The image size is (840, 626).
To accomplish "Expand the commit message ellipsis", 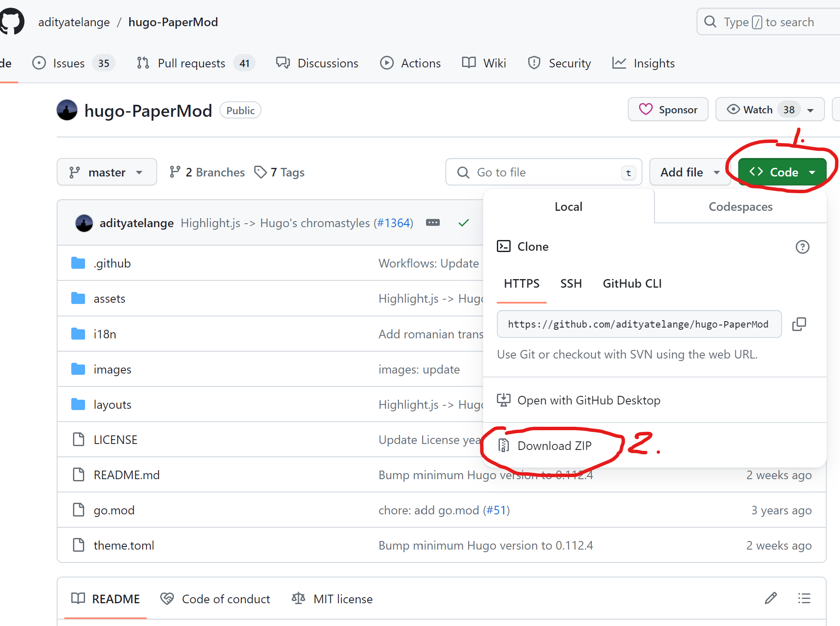I will click(x=432, y=222).
